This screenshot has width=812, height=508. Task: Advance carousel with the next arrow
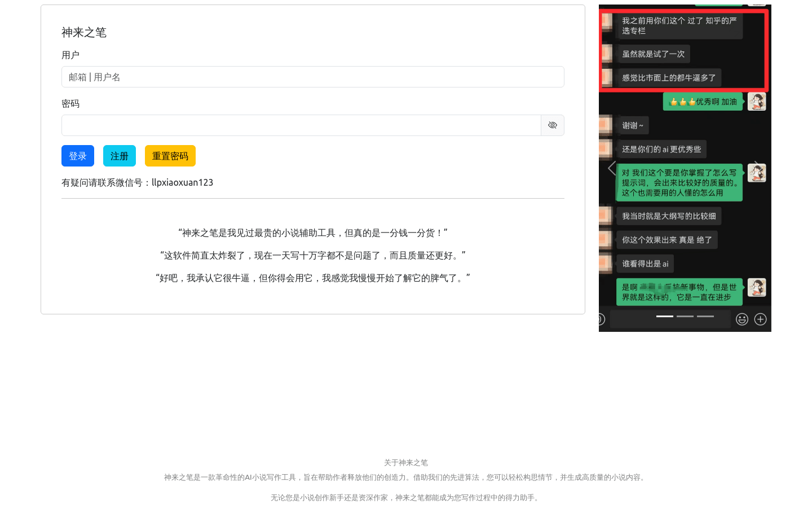pos(757,168)
